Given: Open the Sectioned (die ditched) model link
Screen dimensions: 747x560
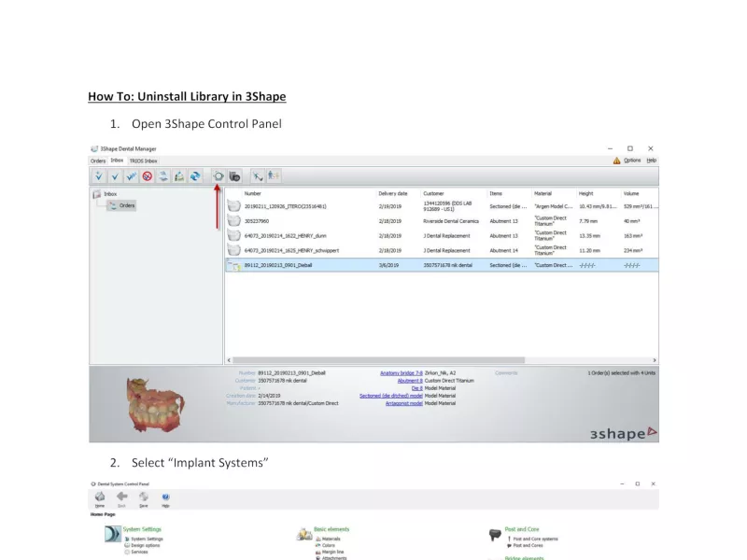Looking at the screenshot, I should [x=391, y=396].
